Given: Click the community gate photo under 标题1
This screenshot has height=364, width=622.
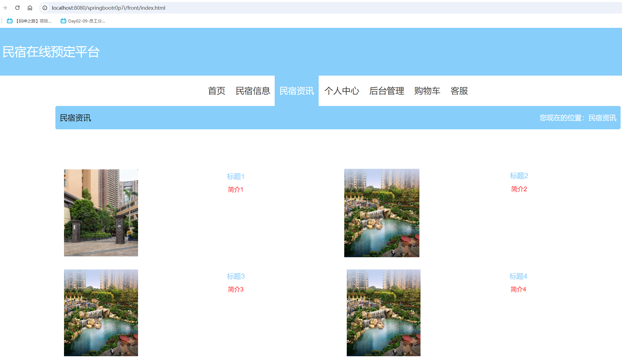Looking at the screenshot, I should [x=101, y=213].
